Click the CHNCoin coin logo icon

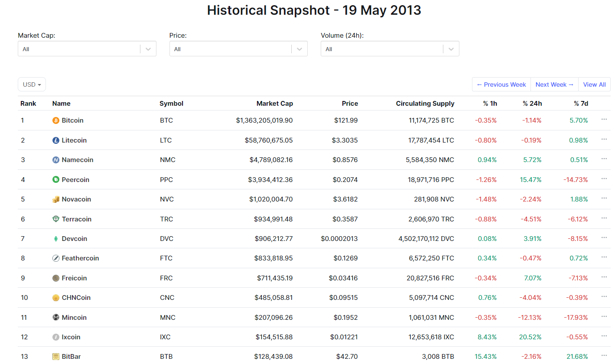click(x=55, y=298)
